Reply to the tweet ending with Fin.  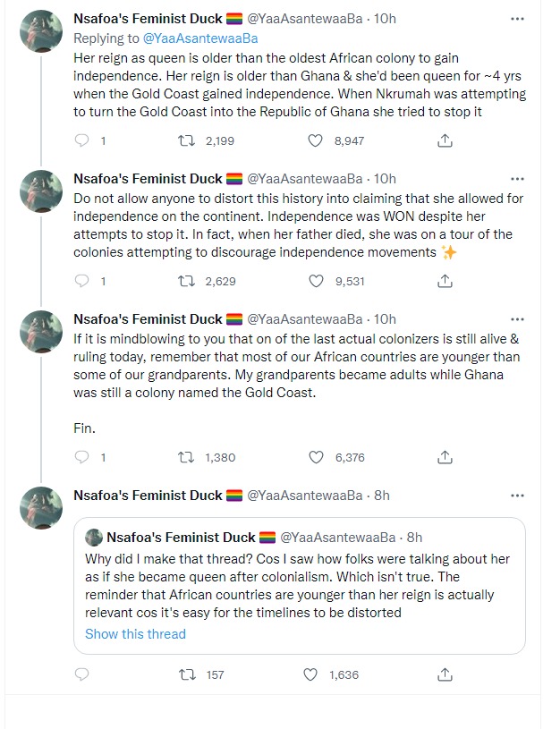[82, 457]
